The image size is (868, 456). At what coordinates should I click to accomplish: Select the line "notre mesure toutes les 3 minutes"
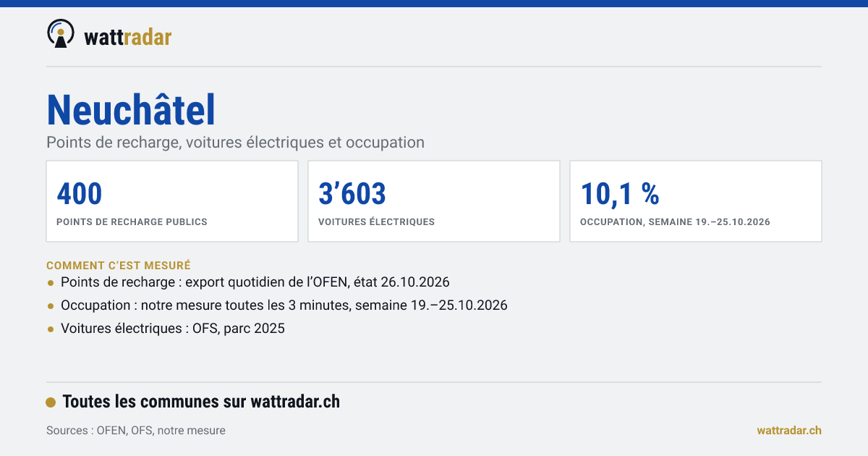click(284, 305)
